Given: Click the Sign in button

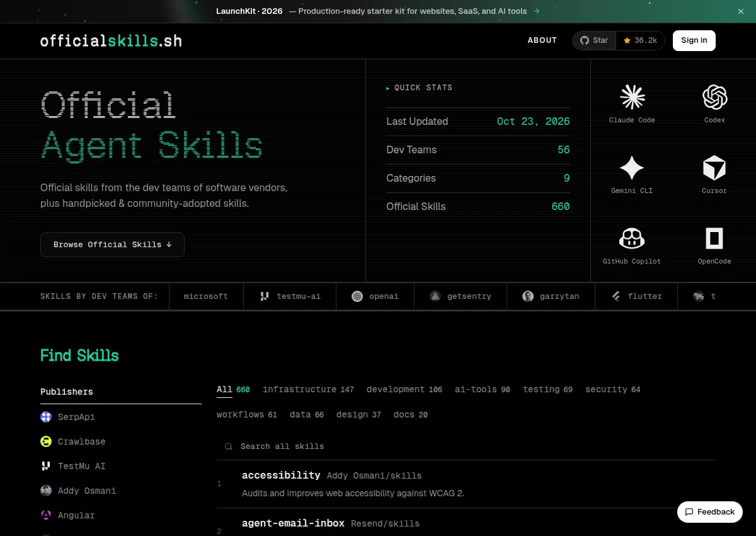Looking at the screenshot, I should 694,40.
